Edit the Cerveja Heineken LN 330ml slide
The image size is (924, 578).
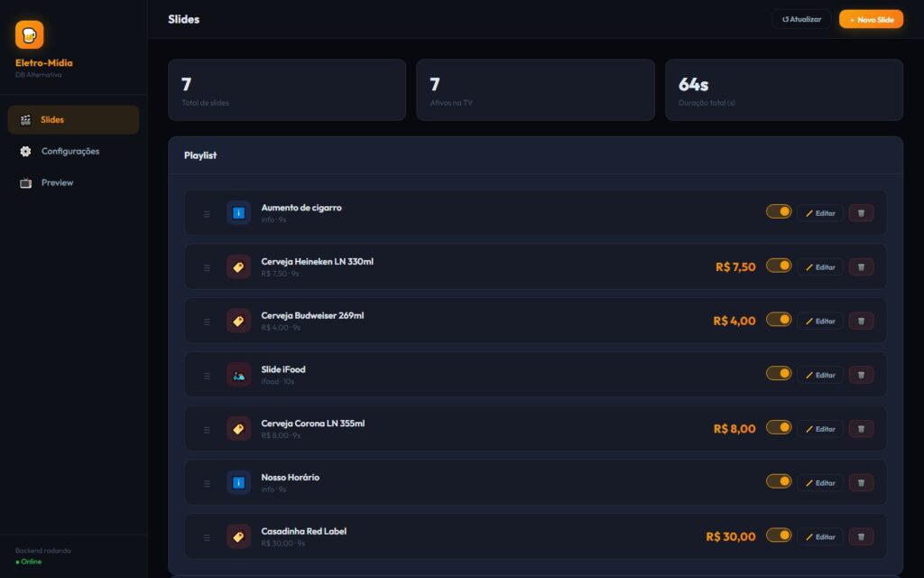click(x=820, y=267)
